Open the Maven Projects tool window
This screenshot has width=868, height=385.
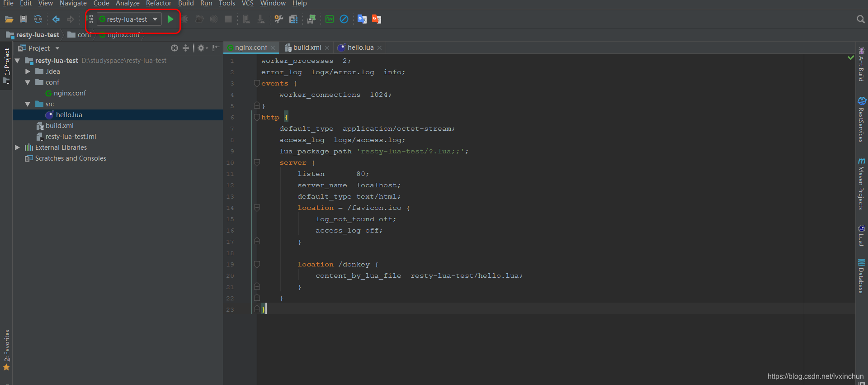coord(862,184)
